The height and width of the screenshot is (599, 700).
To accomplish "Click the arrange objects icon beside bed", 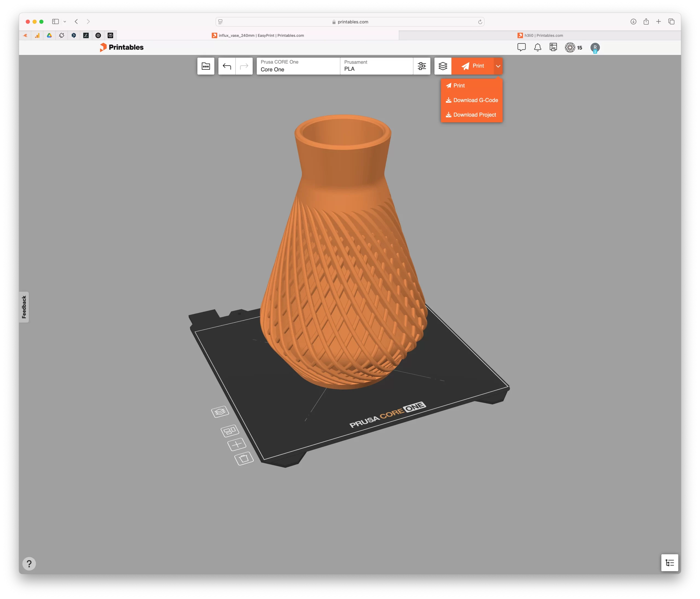I will pos(230,430).
